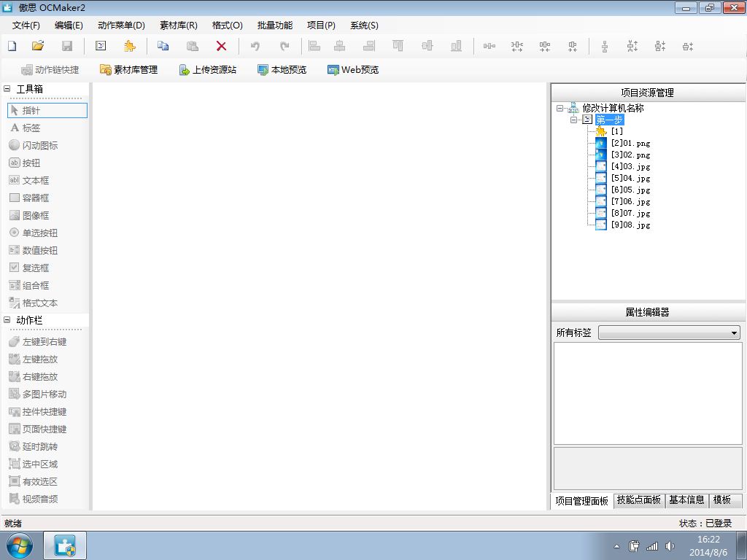Click the 本地预览 button
747x560 pixels.
pos(282,70)
